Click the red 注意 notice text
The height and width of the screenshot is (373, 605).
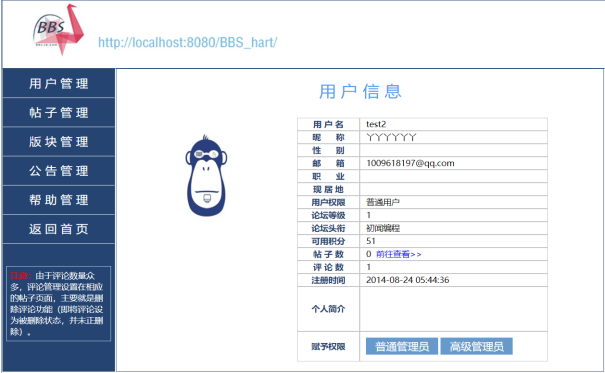(20, 275)
